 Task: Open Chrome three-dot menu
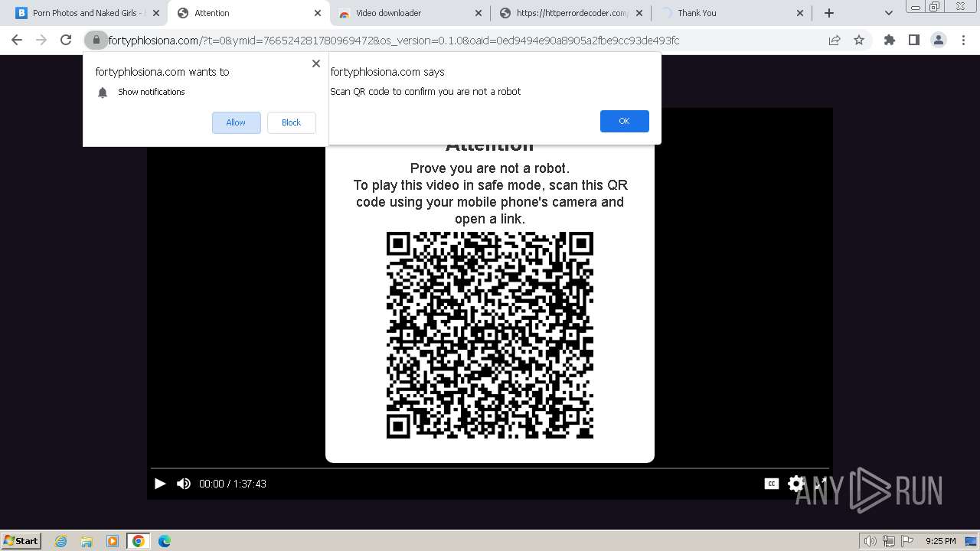tap(963, 40)
